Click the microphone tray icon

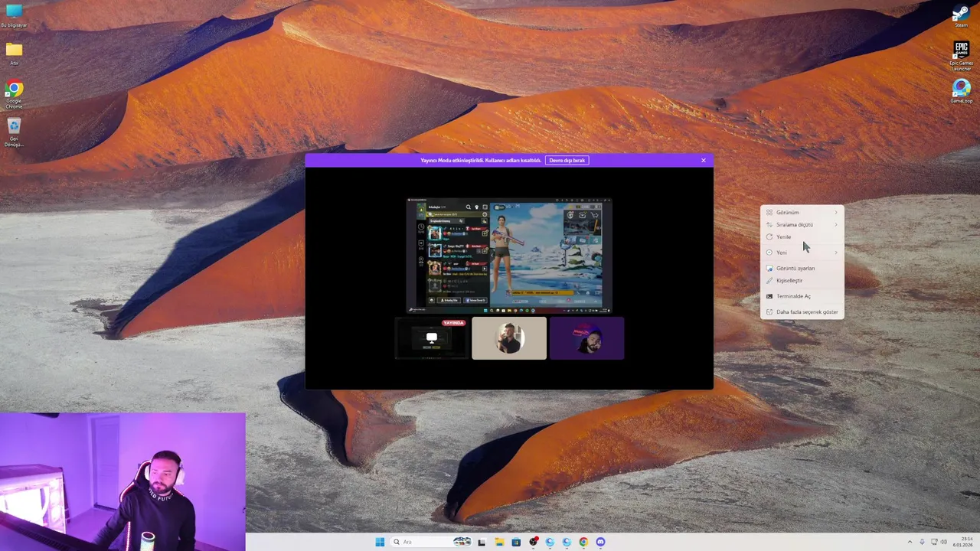[x=922, y=542]
